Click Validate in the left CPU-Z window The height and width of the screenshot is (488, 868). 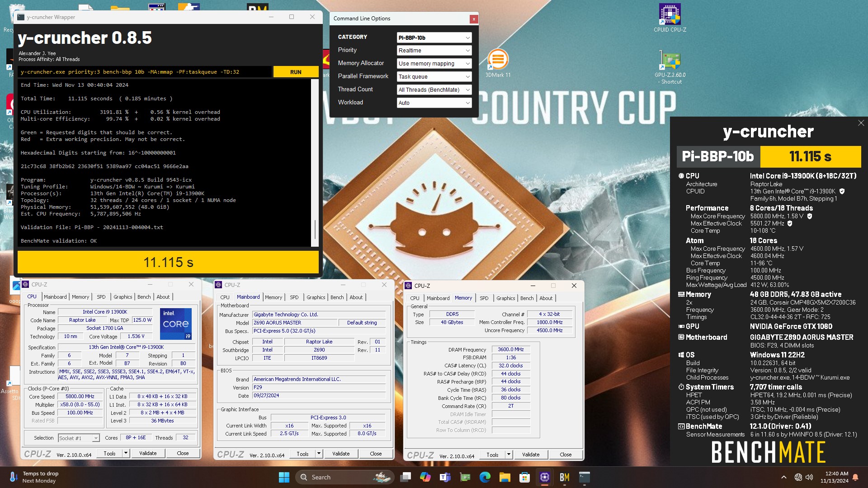point(148,453)
